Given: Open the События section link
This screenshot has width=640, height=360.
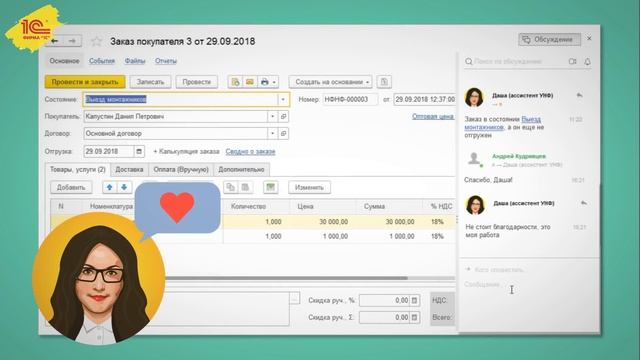Looking at the screenshot, I should pos(102,61).
